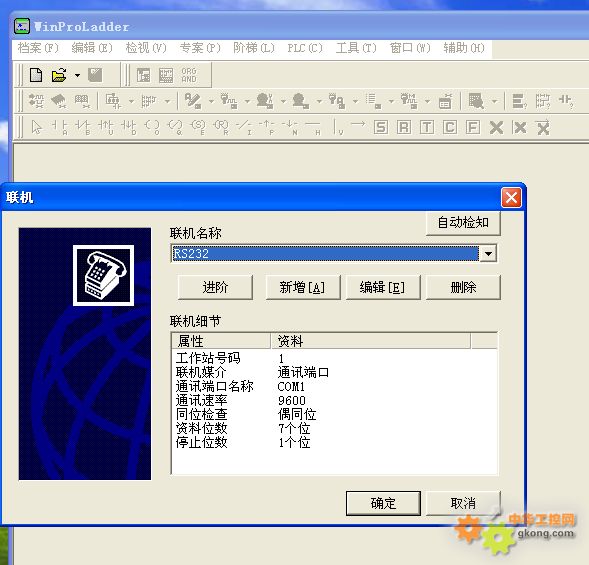Select the Counter C box icon
The width and height of the screenshot is (589, 565).
click(450, 127)
